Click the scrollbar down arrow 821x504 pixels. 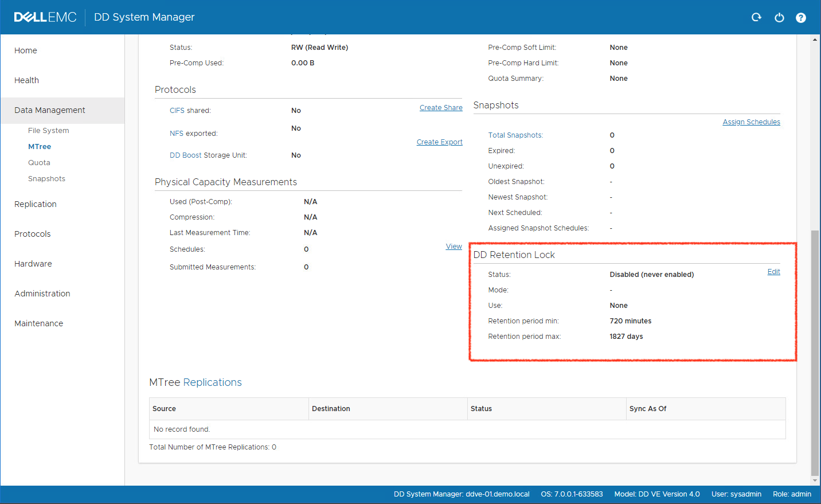click(x=814, y=480)
